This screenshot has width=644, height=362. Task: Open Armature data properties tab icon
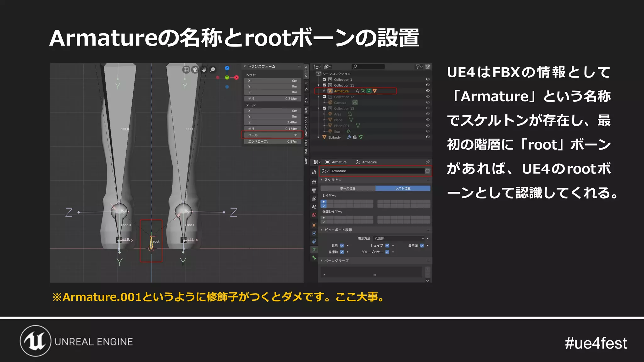314,250
